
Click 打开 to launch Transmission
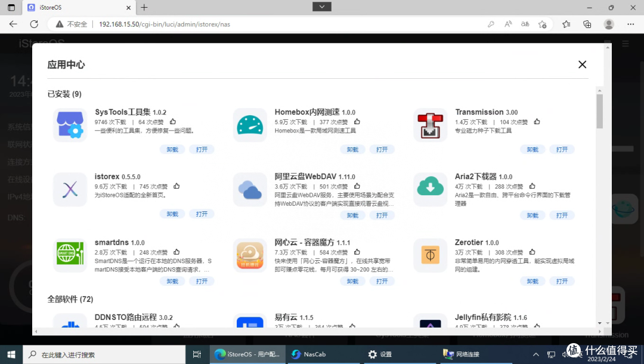point(562,149)
